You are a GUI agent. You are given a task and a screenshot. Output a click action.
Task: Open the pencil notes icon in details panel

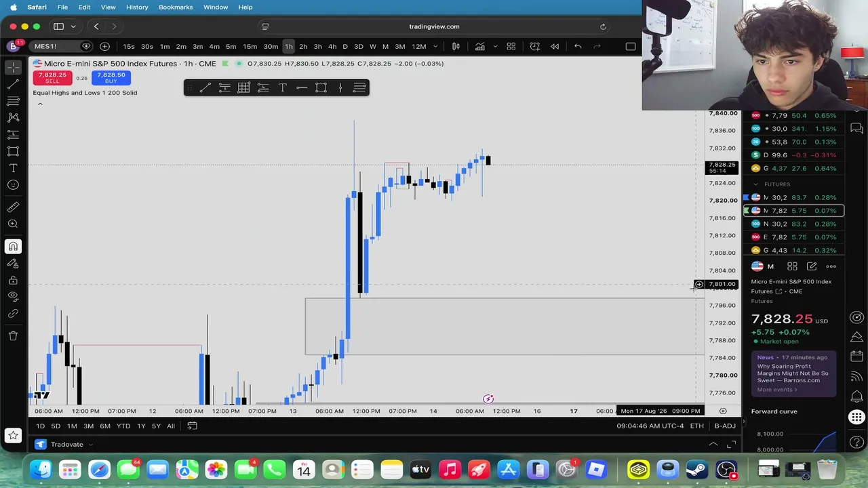(x=812, y=266)
